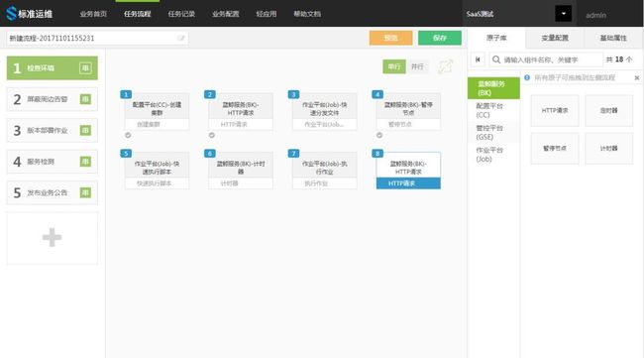The width and height of the screenshot is (644, 358).
Task: Select node 5 作业平台(Job)-快速执行脚本
Action: pyautogui.click(x=157, y=171)
